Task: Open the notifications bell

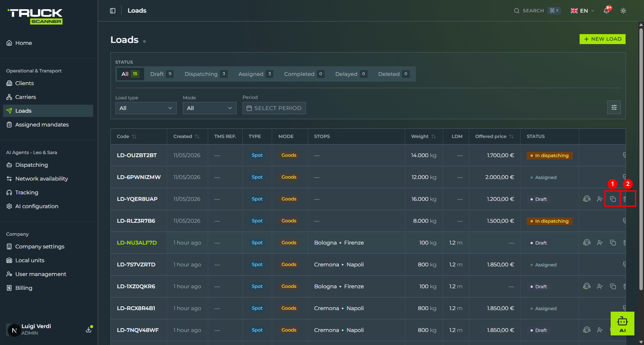Action: tap(606, 11)
